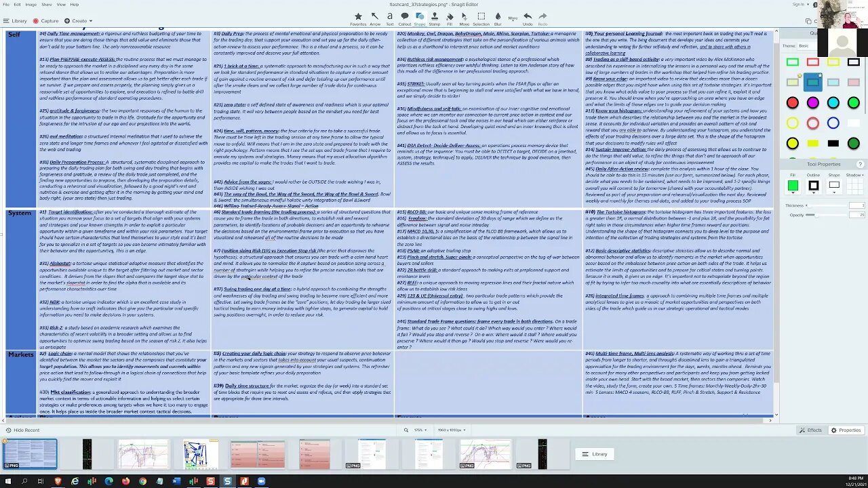Expand the More tools dropdown
The image size is (868, 488).
(513, 18)
